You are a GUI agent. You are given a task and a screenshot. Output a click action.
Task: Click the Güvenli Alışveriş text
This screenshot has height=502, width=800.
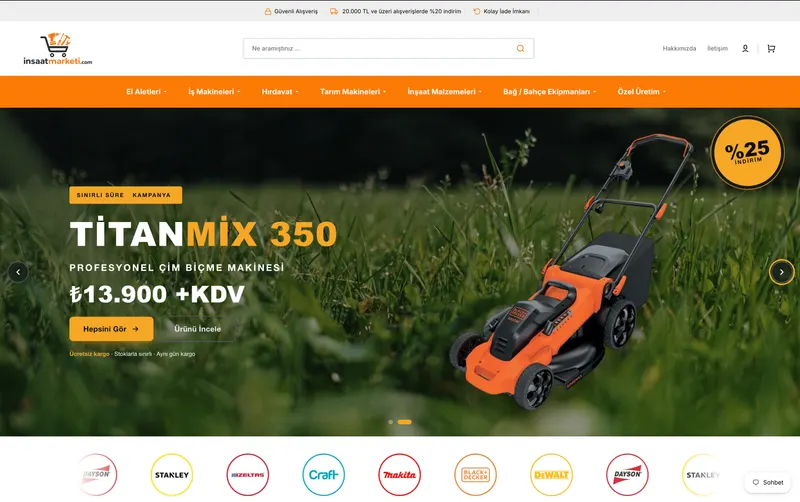pos(296,11)
